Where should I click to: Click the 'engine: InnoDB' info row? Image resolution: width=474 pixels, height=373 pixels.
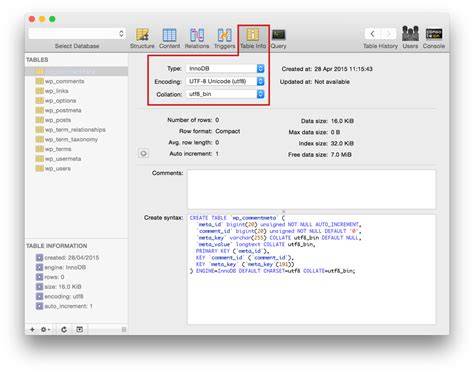(x=61, y=267)
